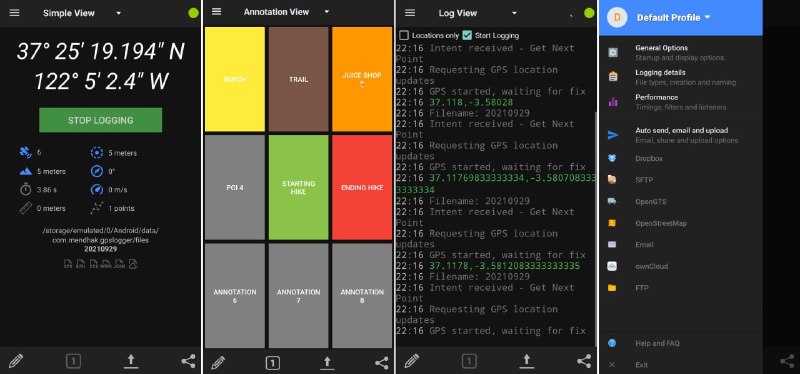This screenshot has height=374, width=800.
Task: Tap the orange JUICE SHOP annotation tile
Action: pyautogui.click(x=362, y=79)
